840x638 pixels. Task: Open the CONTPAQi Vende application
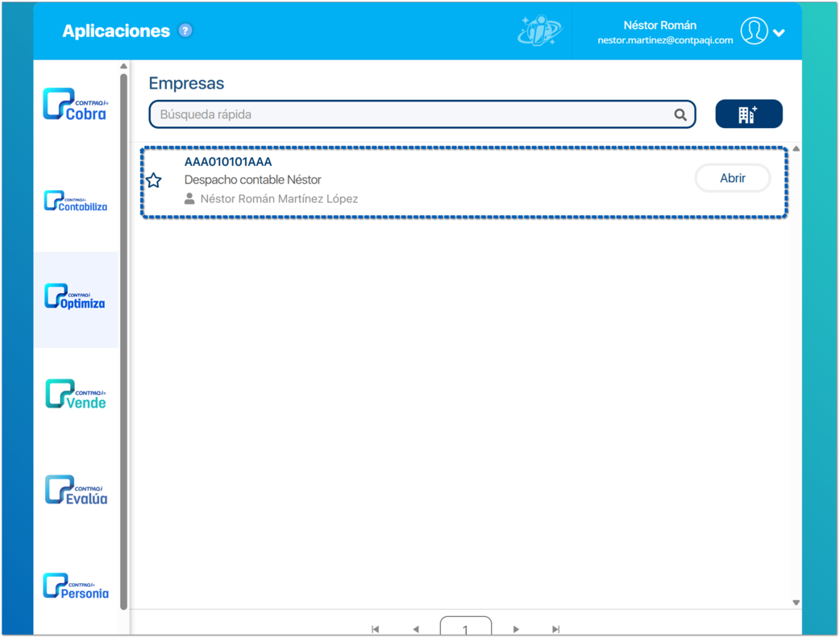coord(76,394)
